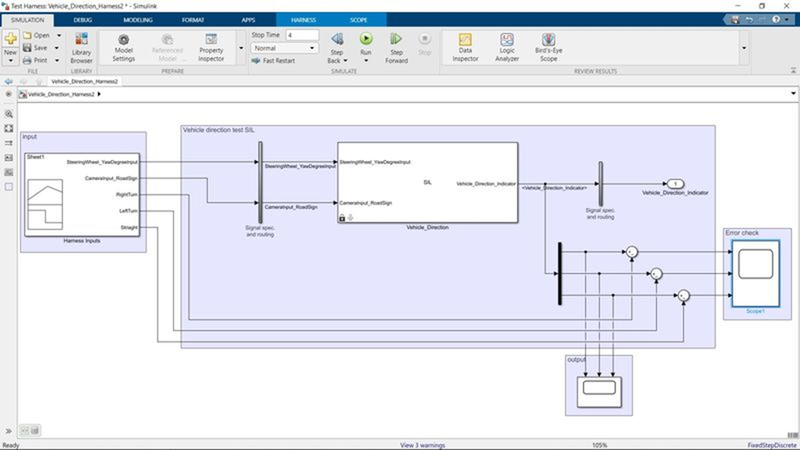Switch to the Format tab

click(193, 20)
